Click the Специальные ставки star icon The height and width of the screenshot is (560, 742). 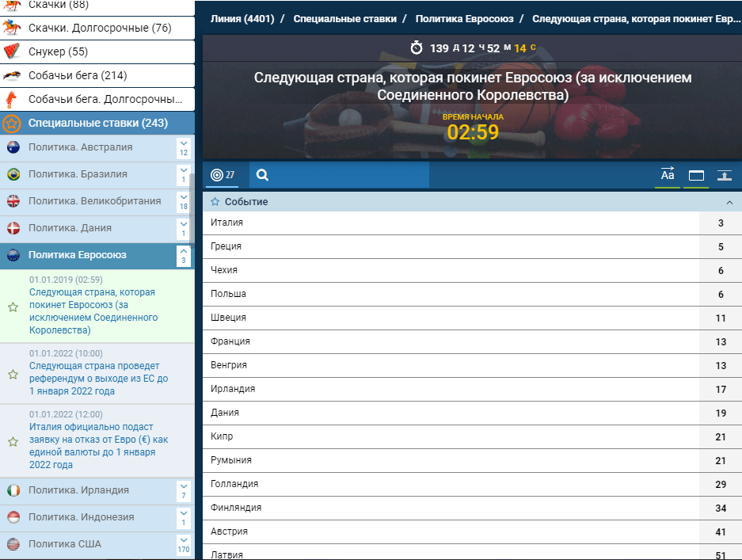tap(12, 124)
